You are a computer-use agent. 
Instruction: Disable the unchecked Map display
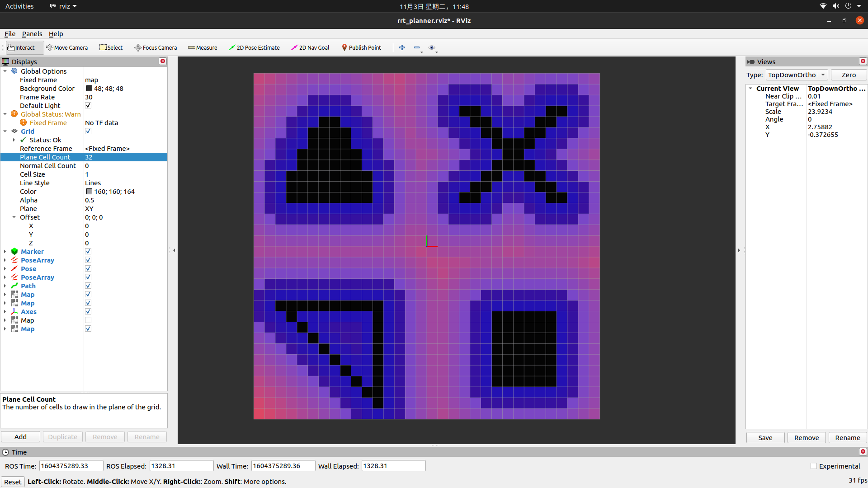pyautogui.click(x=88, y=320)
